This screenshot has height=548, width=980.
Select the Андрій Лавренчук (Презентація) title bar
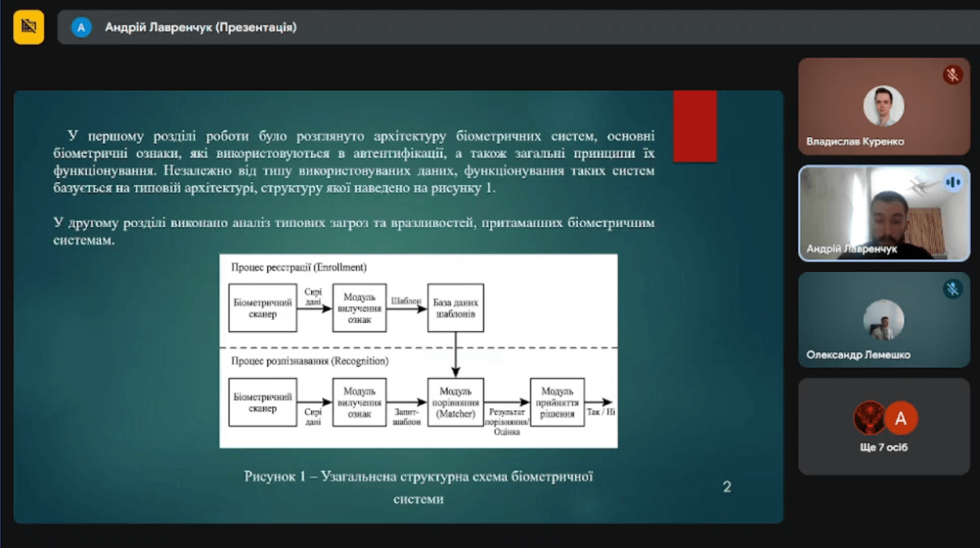(x=200, y=28)
